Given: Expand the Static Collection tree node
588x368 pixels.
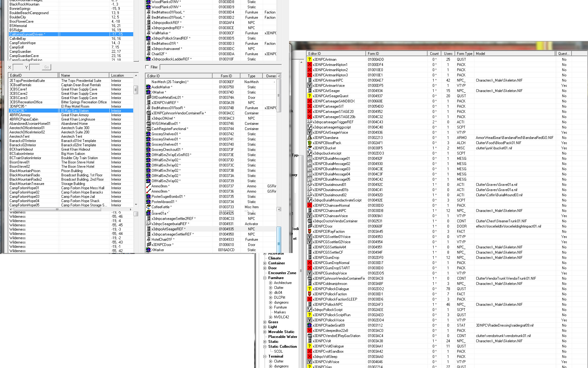Looking at the screenshot, I should (265, 346).
